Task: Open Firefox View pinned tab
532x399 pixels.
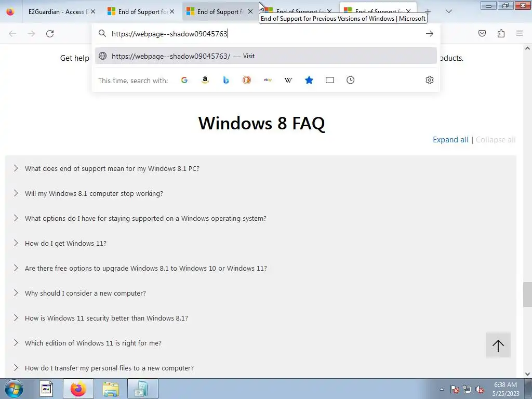Action: coord(10,11)
